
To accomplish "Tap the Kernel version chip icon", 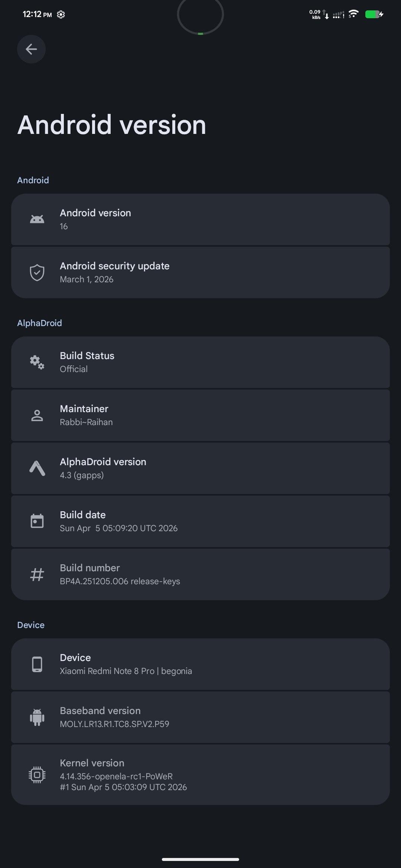I will (37, 775).
